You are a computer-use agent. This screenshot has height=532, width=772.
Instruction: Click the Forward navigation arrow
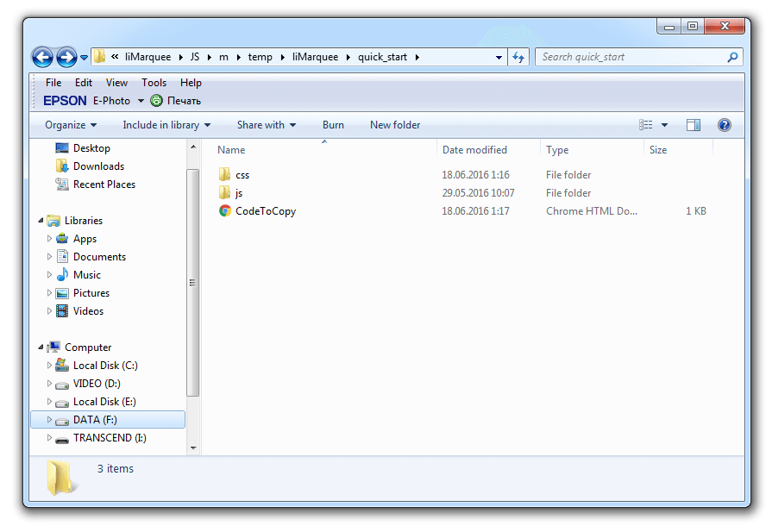point(66,58)
